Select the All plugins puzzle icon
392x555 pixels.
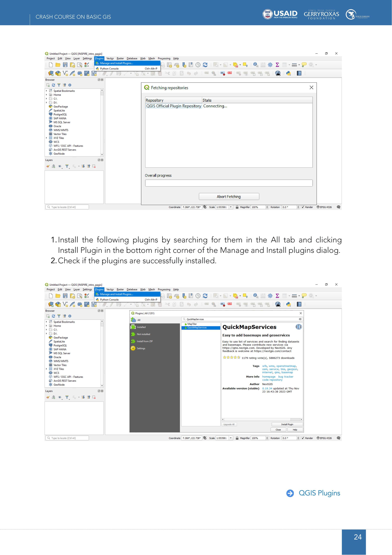pos(133,320)
